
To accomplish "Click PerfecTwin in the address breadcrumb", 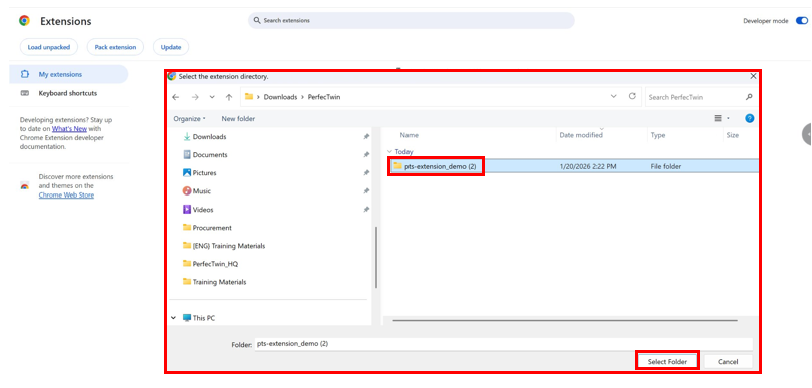I will (324, 97).
